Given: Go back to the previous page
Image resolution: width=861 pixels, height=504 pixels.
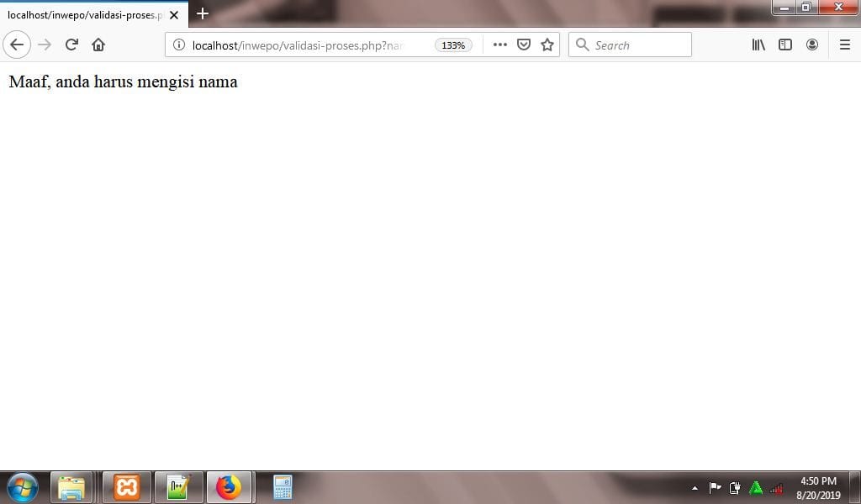Looking at the screenshot, I should coord(17,45).
